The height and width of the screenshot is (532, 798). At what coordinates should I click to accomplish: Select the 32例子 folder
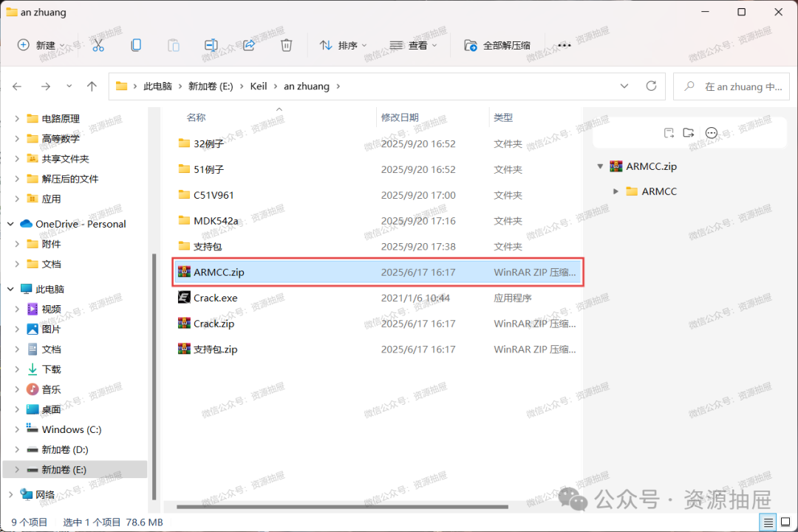coord(378,143)
